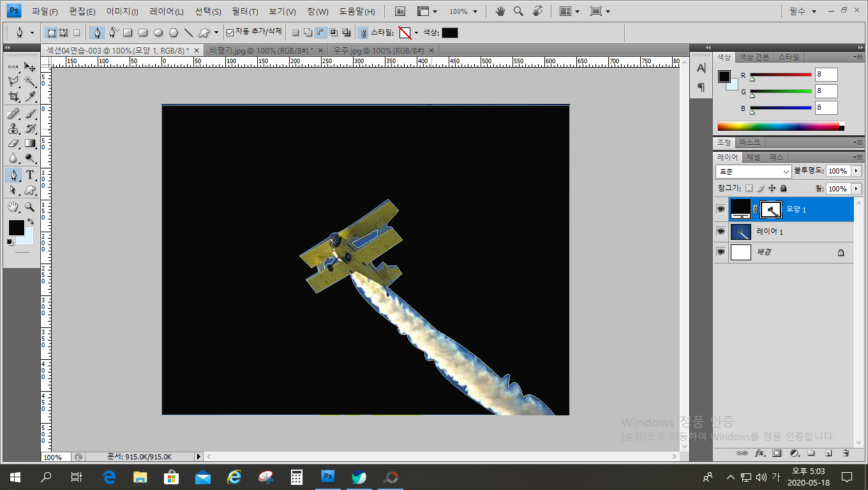Open the 칠 fill slider arrow

(x=856, y=189)
